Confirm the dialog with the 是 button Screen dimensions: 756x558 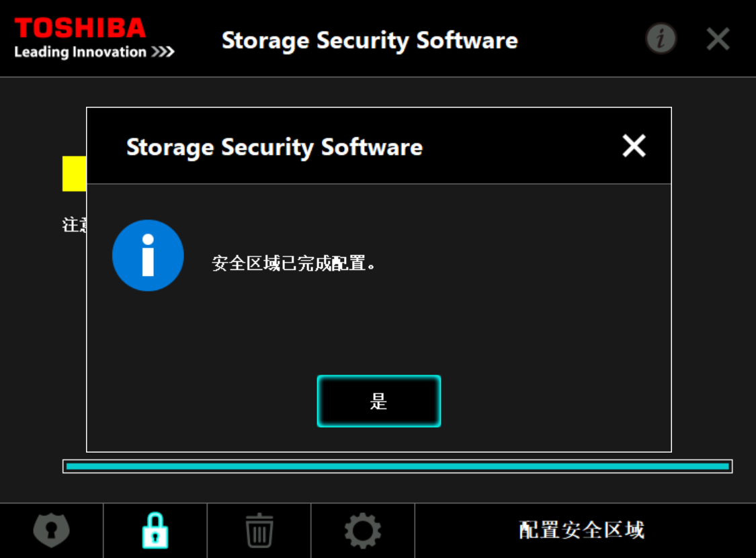pyautogui.click(x=379, y=401)
